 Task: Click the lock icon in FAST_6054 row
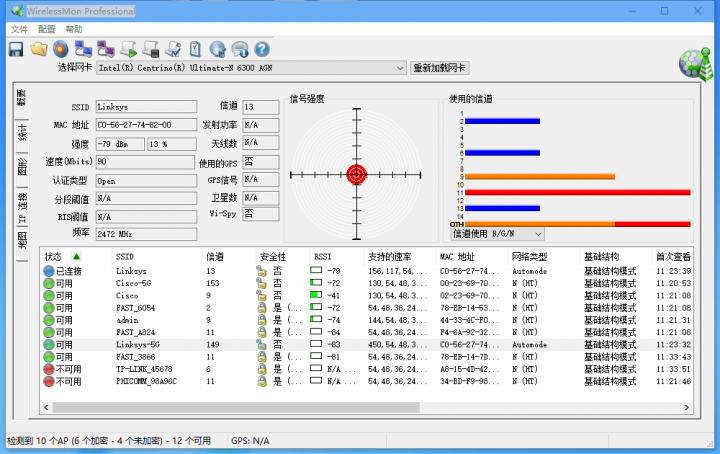pos(262,308)
